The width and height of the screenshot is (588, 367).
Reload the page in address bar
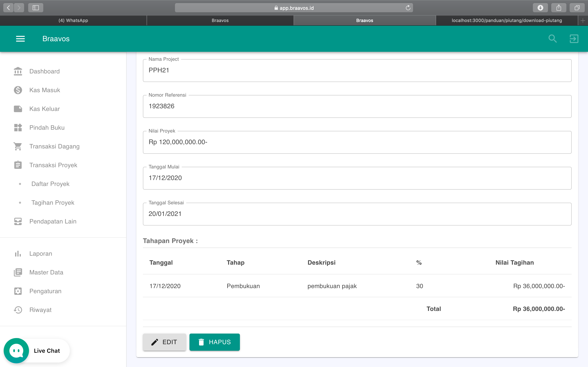[x=408, y=8]
